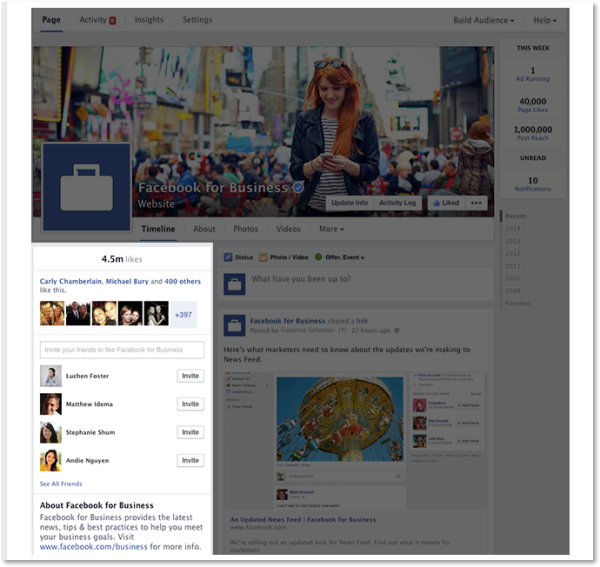Click the Activity red notification badge
The image size is (600, 567).
(x=112, y=20)
